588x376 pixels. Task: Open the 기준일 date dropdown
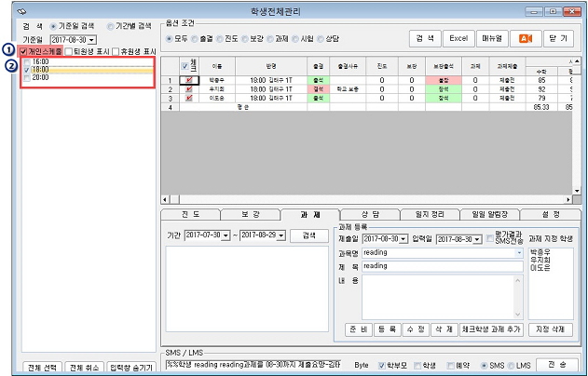91,40
